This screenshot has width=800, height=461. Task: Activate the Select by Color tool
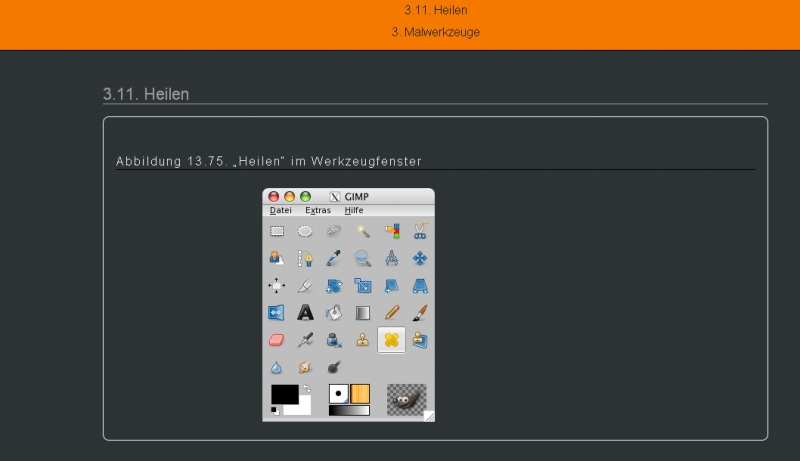(x=391, y=232)
